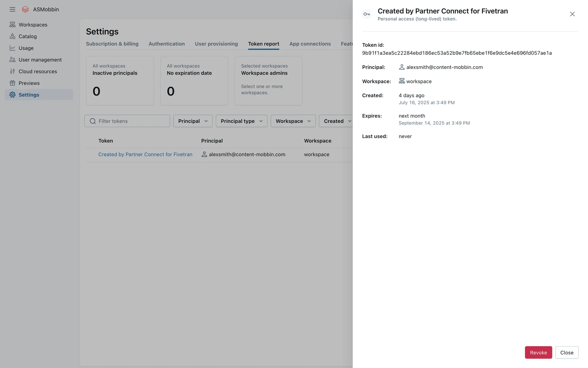
Task: Open Workspaces from the sidebar
Action: point(33,25)
